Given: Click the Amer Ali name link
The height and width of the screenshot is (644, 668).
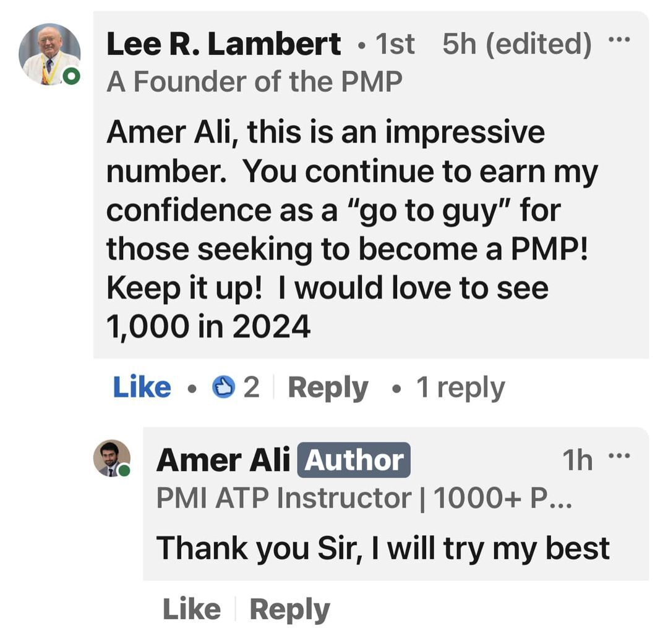Looking at the screenshot, I should pos(223,460).
